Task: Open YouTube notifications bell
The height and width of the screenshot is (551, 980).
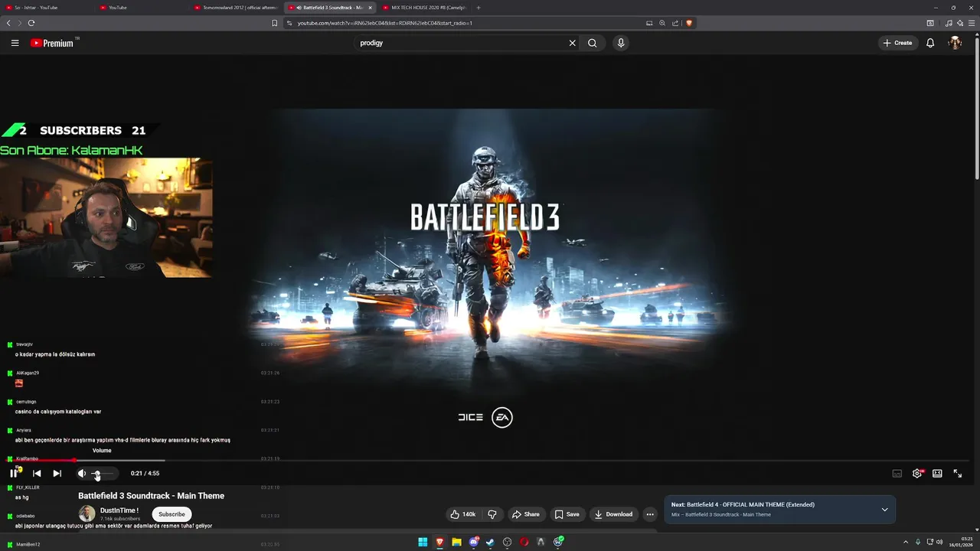Action: [930, 43]
